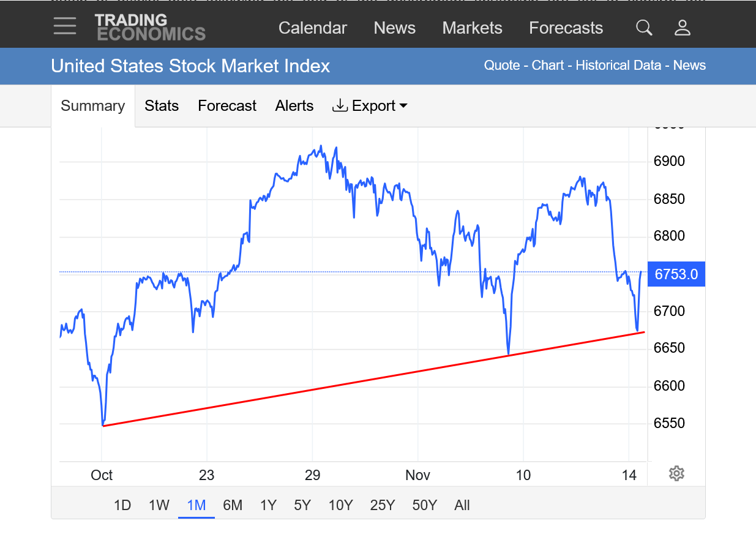Click the Quote link
756x545 pixels.
501,66
